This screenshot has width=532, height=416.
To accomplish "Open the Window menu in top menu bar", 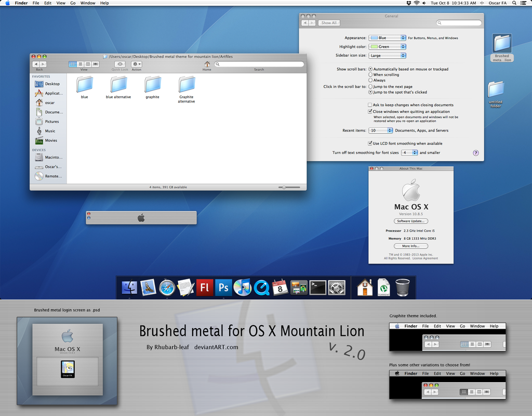I will tap(87, 3).
